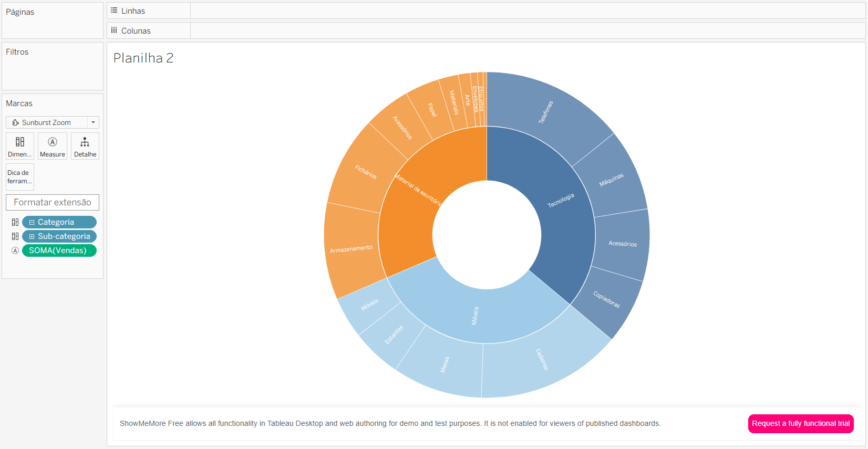Click Request a fully functional trial
868x449 pixels.
click(x=800, y=423)
